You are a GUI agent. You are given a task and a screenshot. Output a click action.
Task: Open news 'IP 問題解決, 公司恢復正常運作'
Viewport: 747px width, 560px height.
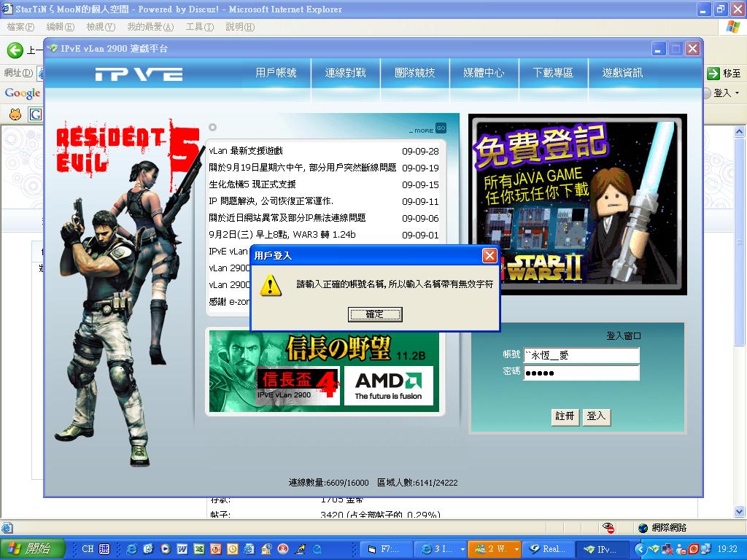click(x=271, y=201)
